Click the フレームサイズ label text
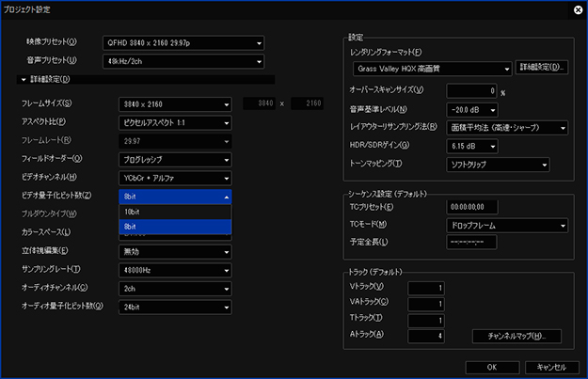This screenshot has height=379, width=588. [x=46, y=103]
